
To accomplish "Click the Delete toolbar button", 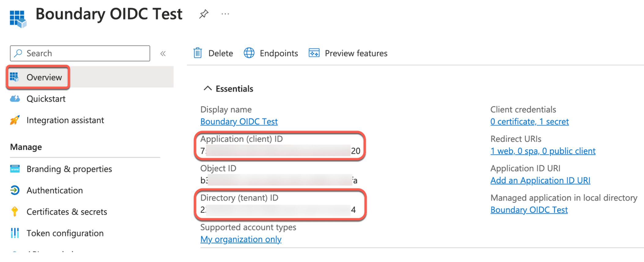I will point(213,53).
